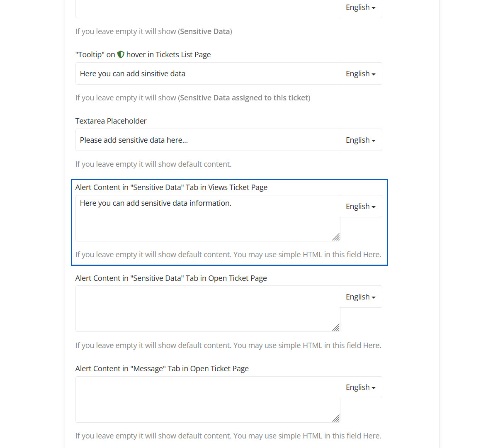Viewport: 498px width, 448px height.
Task: Click resize grip of Message Tab alert textarea
Action: (x=336, y=418)
